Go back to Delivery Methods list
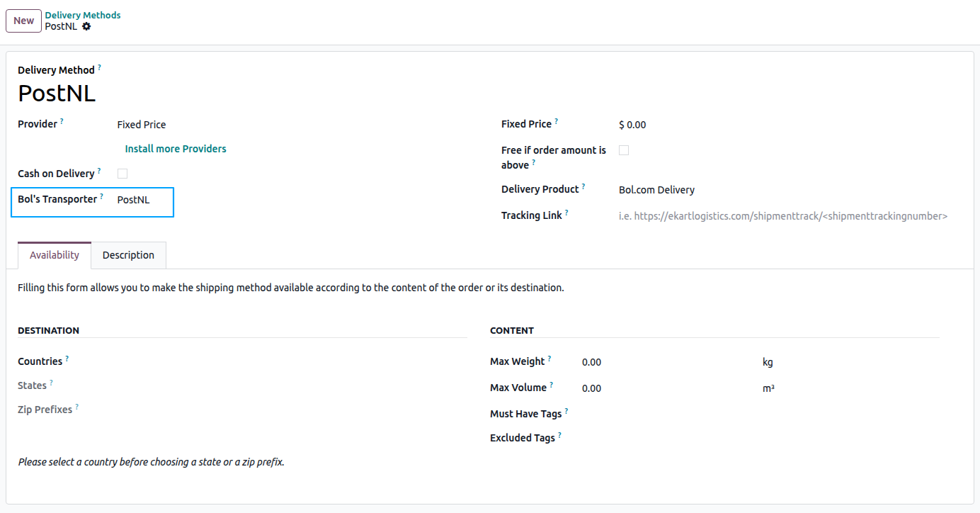Viewport: 980px width, 513px height. [83, 15]
